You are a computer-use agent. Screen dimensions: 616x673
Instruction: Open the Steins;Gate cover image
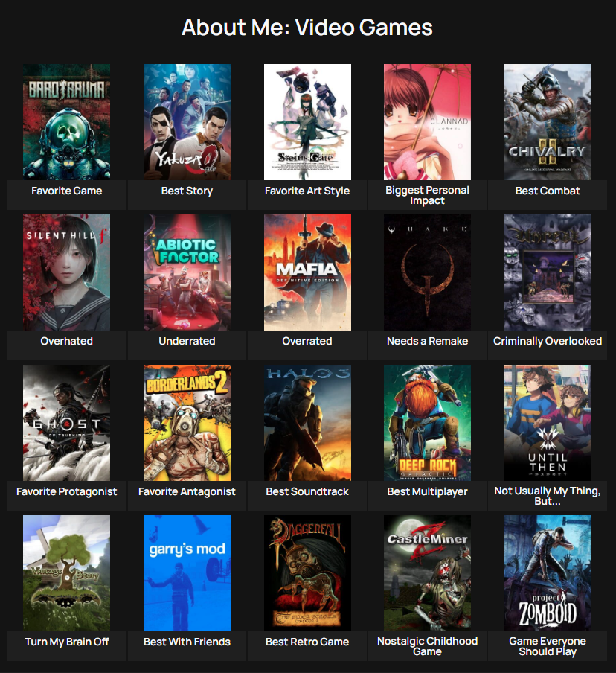pos(307,122)
